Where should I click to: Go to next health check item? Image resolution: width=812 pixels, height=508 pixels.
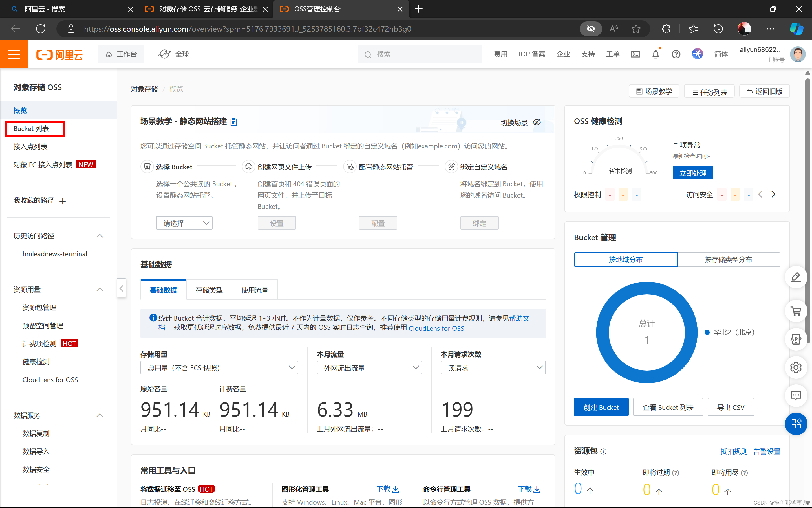pos(773,194)
